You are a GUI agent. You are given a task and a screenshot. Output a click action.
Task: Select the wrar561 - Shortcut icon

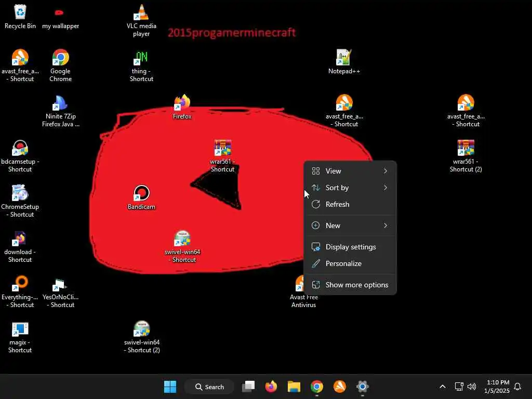pos(222,156)
